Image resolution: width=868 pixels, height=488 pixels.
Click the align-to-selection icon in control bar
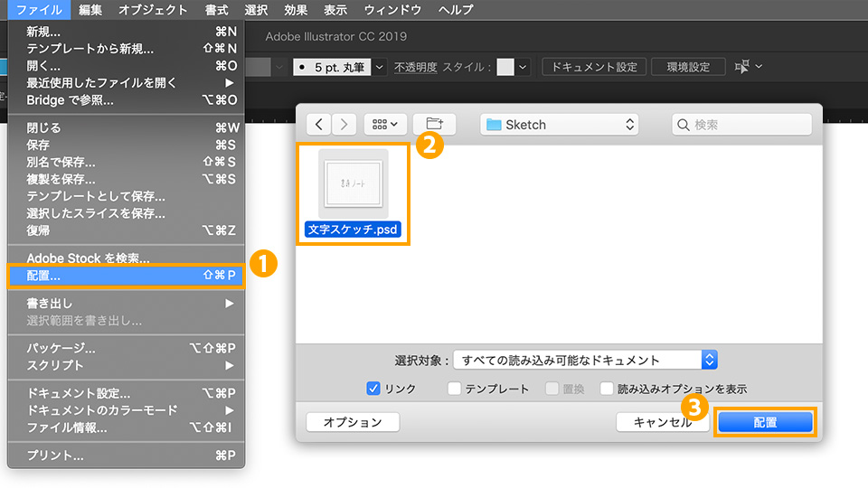[x=741, y=67]
